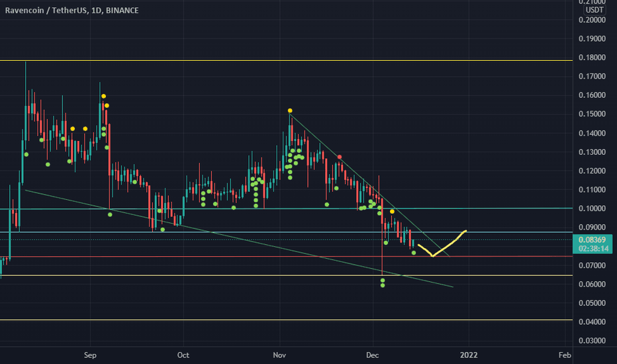This screenshot has height=364, width=617.
Task: Click the candle countdown timer 02:38:14
Action: click(593, 249)
